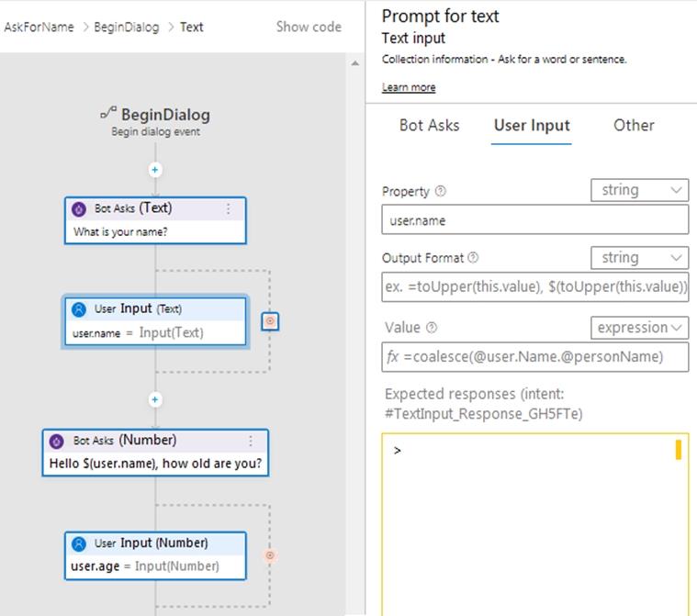Open the Learn more link

(409, 87)
